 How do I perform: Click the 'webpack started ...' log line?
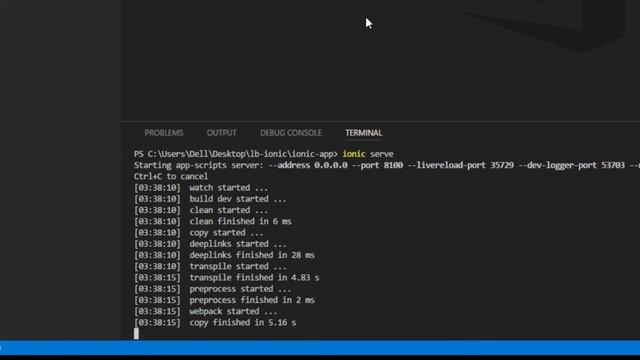pyautogui.click(x=205, y=311)
